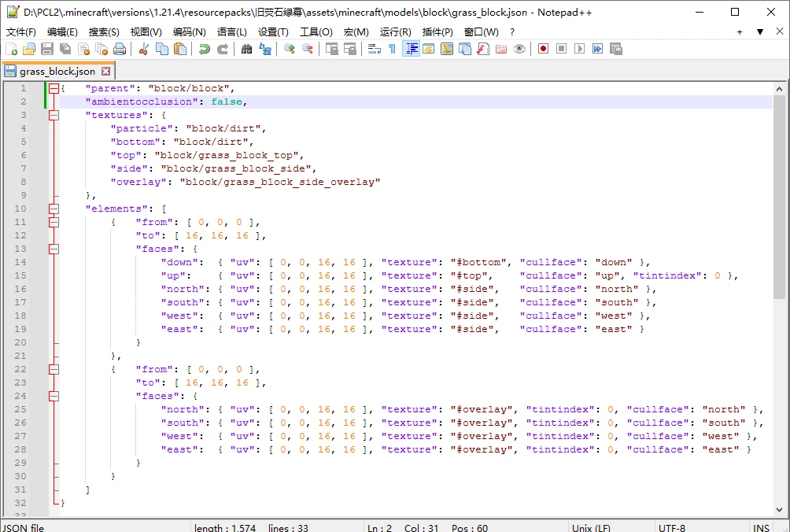Open the 视图(V) menu
This screenshot has height=532, width=790.
pyautogui.click(x=146, y=31)
